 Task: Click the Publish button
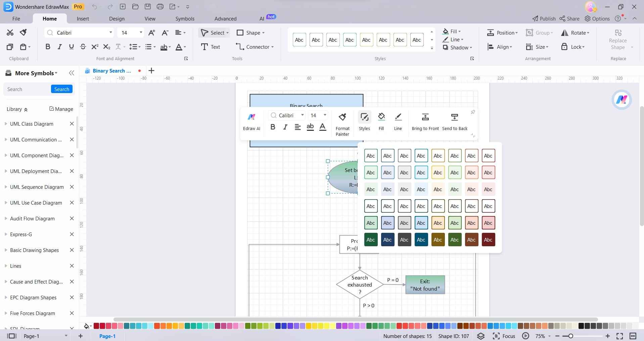[544, 18]
